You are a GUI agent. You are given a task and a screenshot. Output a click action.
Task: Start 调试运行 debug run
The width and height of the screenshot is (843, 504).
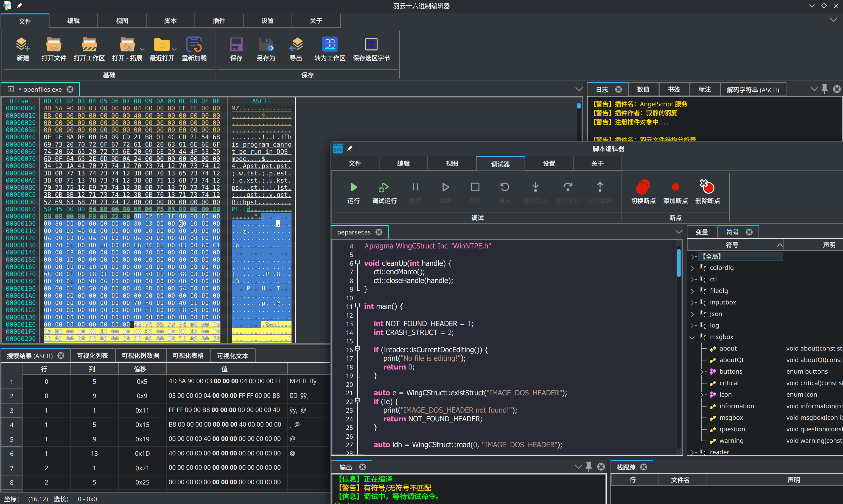[384, 187]
